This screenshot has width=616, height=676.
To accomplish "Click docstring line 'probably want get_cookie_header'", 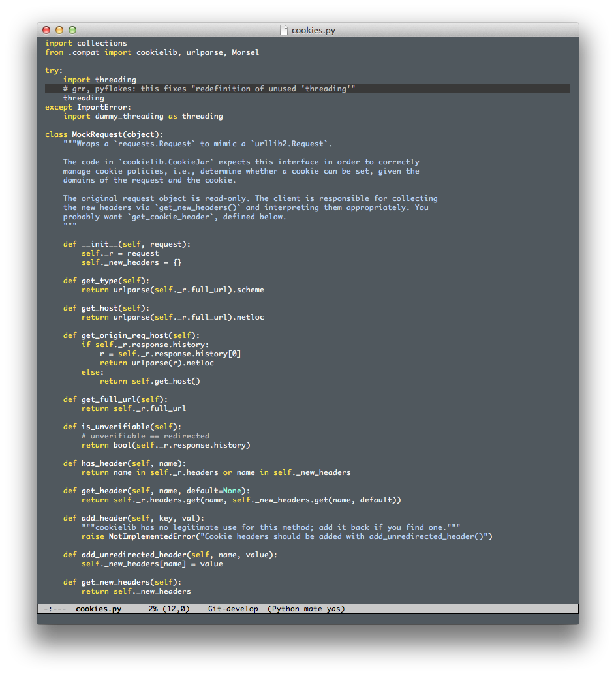I will (175, 217).
